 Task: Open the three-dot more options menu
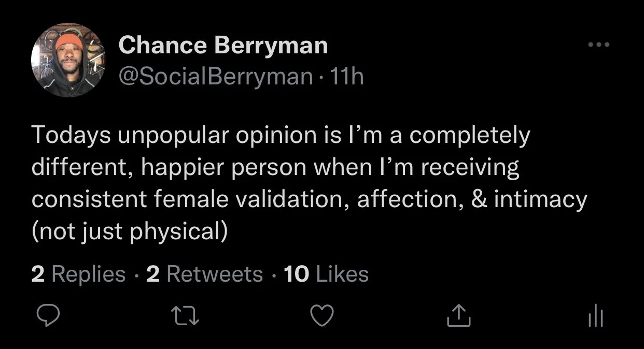click(600, 45)
